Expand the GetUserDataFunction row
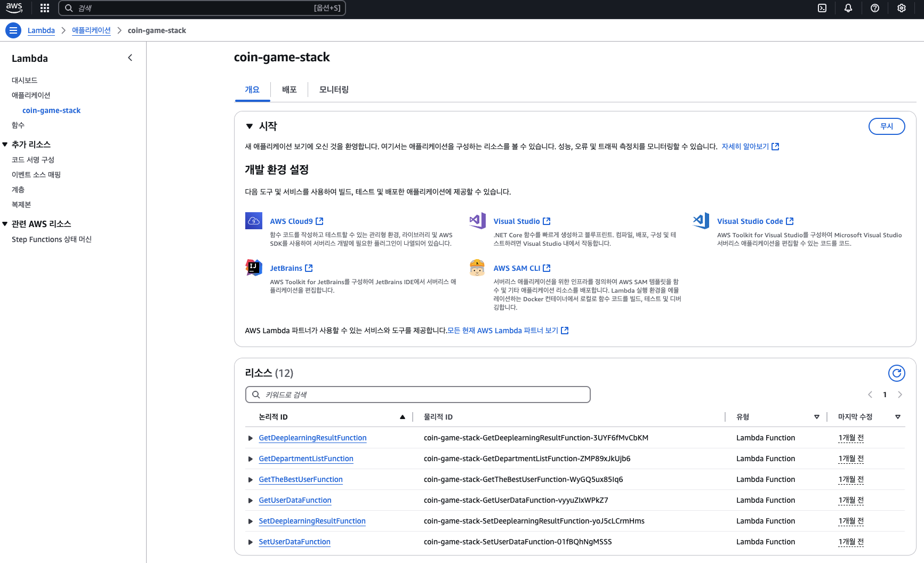This screenshot has height=563, width=924. [251, 501]
